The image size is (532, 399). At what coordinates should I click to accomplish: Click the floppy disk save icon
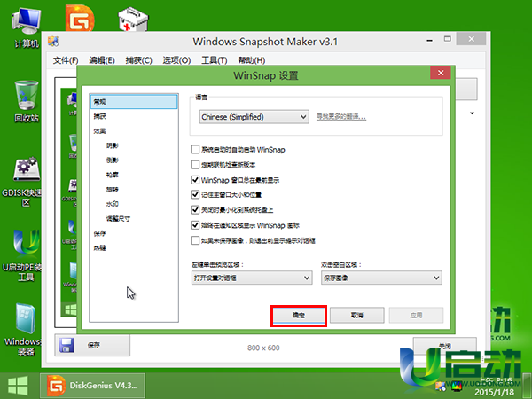66,346
